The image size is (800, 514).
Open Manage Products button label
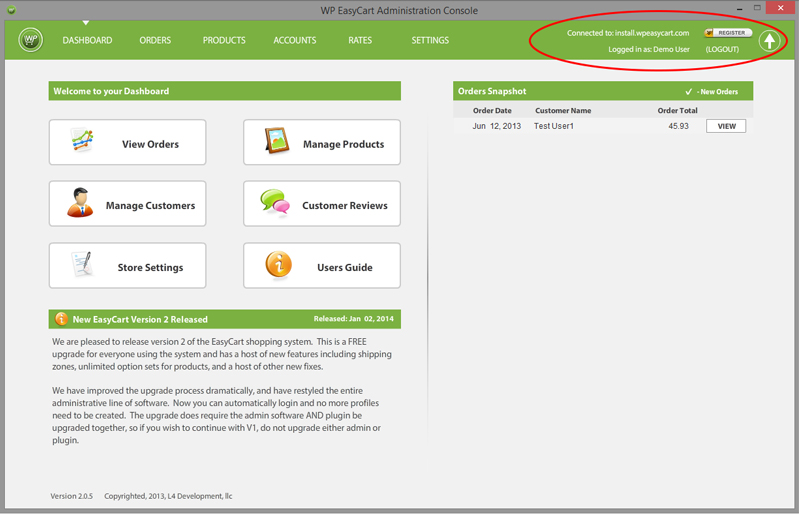[343, 144]
